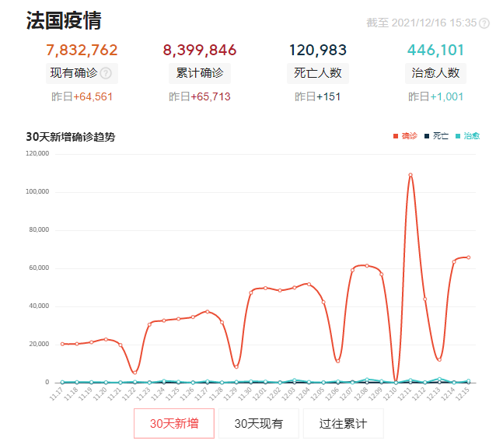Click the 12.15 last red data point
This screenshot has height=448, width=503.
pyautogui.click(x=468, y=257)
